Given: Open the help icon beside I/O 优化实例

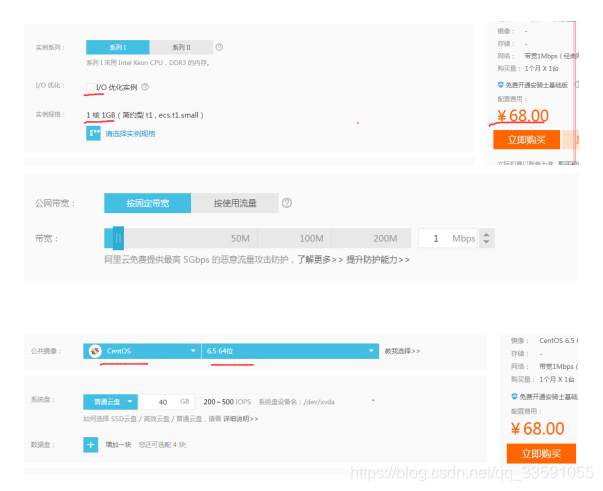Looking at the screenshot, I should [145, 87].
